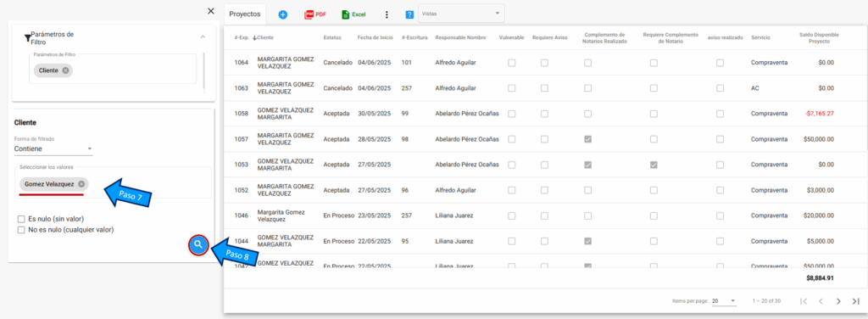The height and width of the screenshot is (319, 868).
Task: Click Alfredo Aguilar in row 1052
Action: [x=455, y=190]
